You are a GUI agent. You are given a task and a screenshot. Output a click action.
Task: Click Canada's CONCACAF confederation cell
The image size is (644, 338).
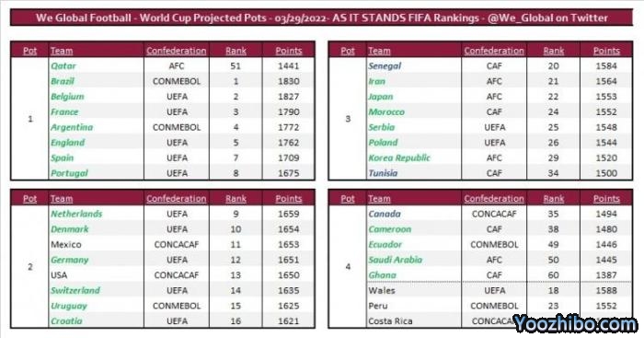[494, 214]
